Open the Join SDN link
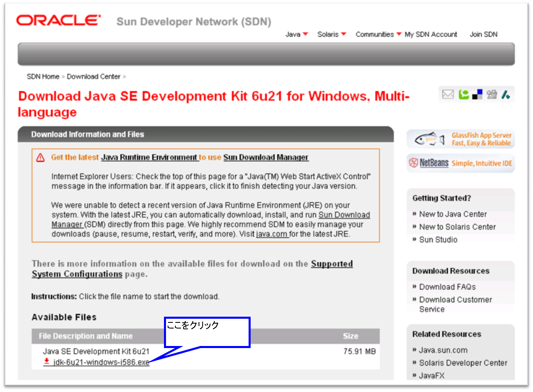This screenshot has height=392, width=533. click(x=484, y=35)
